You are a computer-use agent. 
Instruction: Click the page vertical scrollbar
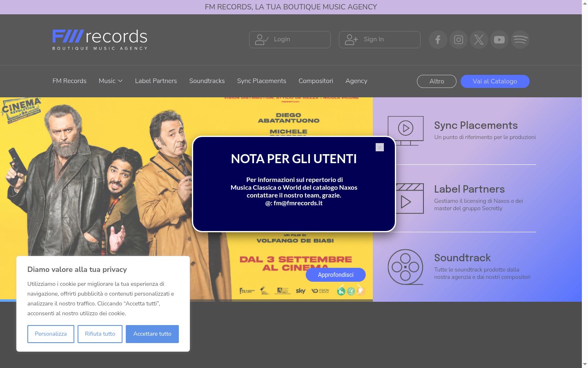point(585,184)
